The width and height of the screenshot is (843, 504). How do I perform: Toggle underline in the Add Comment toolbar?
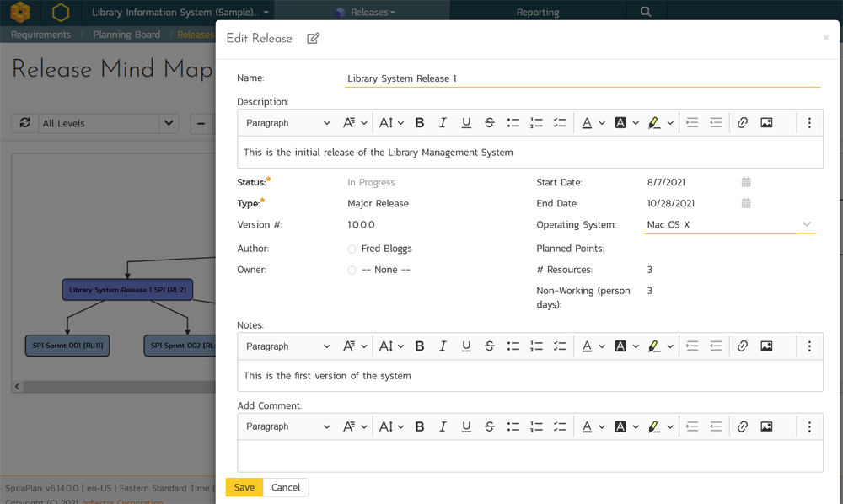tap(466, 426)
